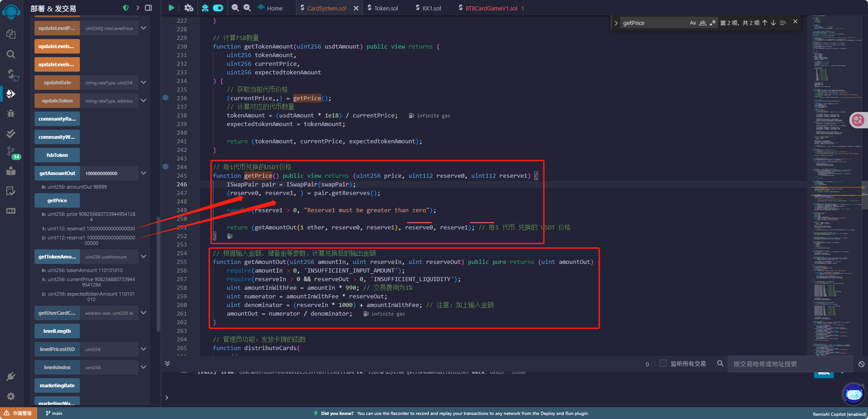This screenshot has width=868, height=419.
Task: Click the fsbToken call button
Action: tap(57, 155)
